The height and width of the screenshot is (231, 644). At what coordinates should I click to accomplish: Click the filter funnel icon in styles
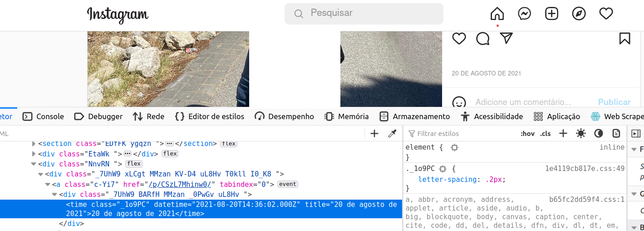[x=412, y=134]
